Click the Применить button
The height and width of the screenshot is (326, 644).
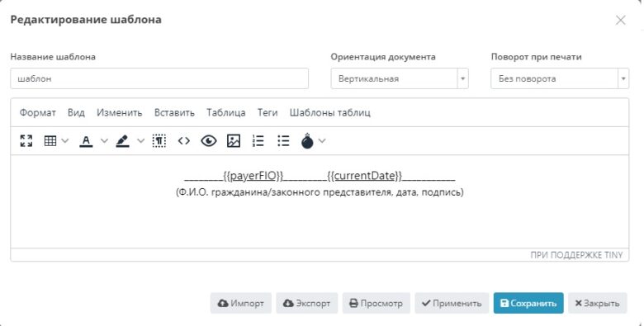[x=452, y=304]
